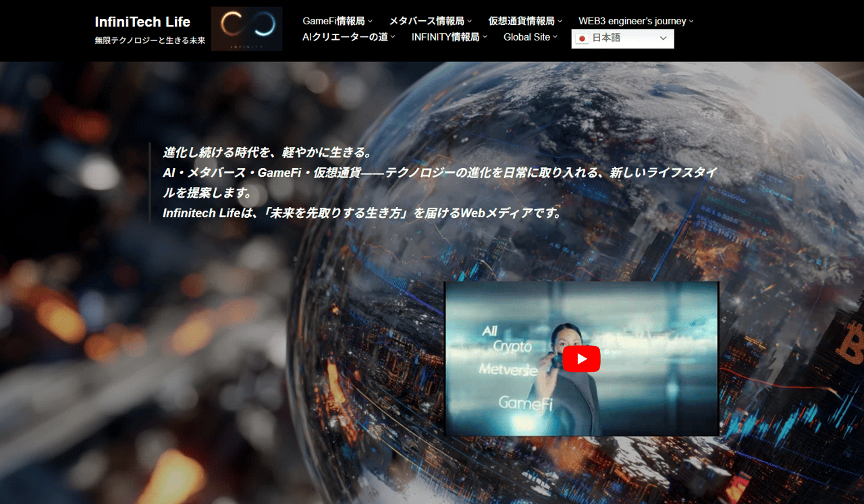Click the InfiniTech Life header link
Viewport: 864px width, 504px height.
point(142,22)
